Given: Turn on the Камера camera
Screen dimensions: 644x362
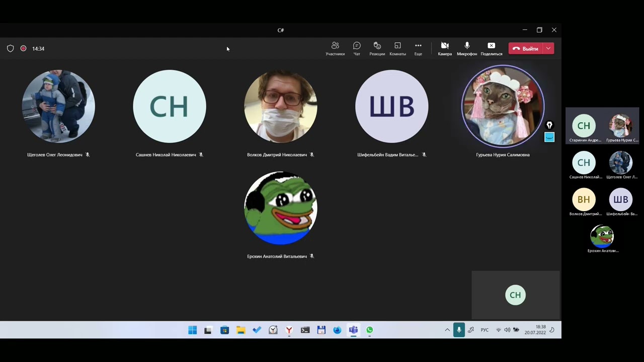Looking at the screenshot, I should click(x=445, y=48).
